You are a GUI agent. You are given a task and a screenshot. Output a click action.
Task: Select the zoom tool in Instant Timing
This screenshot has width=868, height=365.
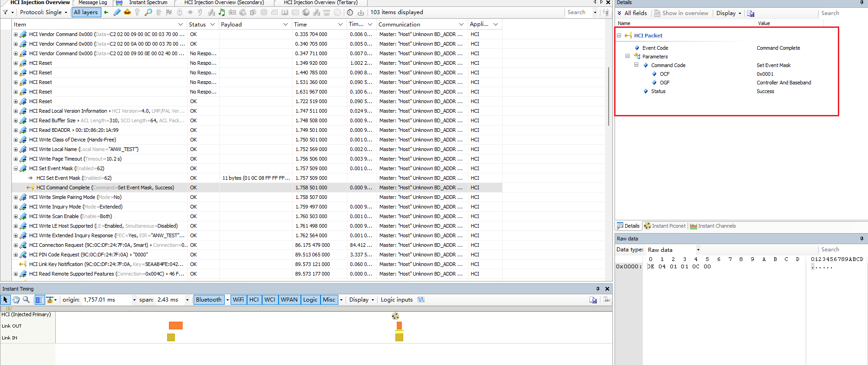tap(26, 300)
